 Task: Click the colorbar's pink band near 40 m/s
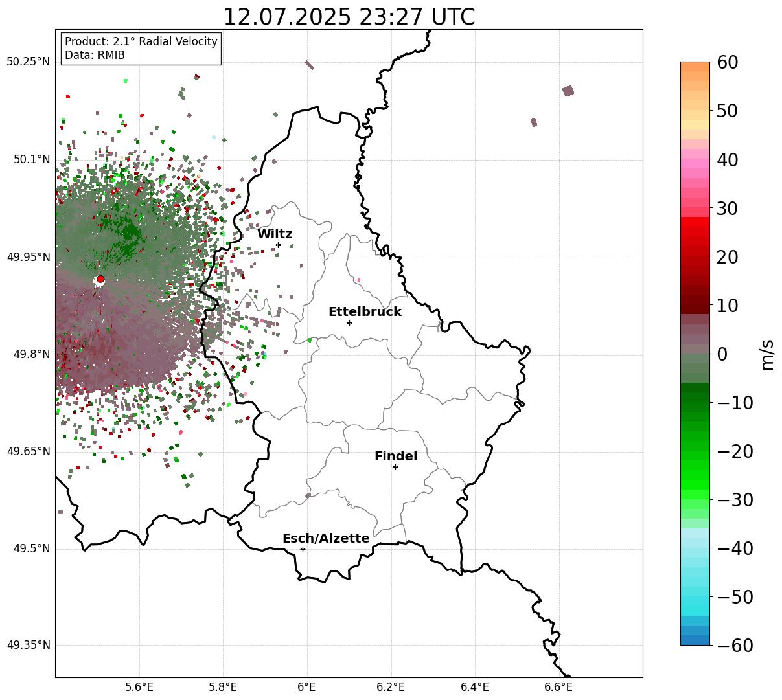click(x=695, y=159)
